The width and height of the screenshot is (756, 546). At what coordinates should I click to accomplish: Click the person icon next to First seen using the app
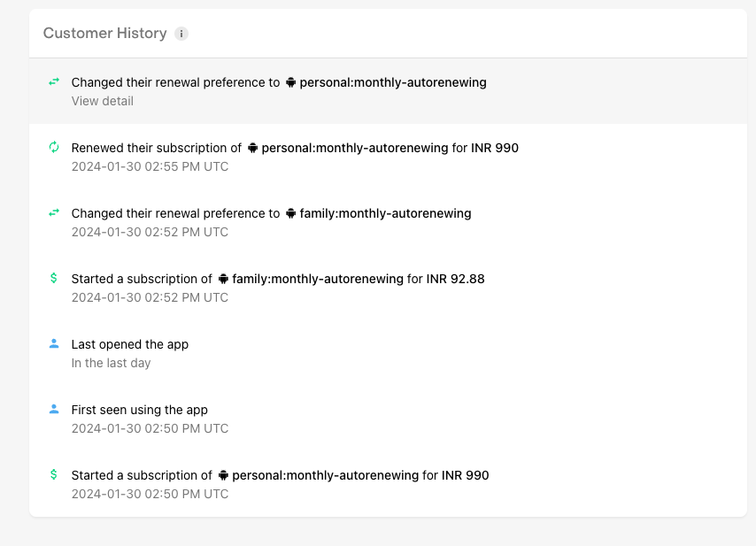pos(54,409)
